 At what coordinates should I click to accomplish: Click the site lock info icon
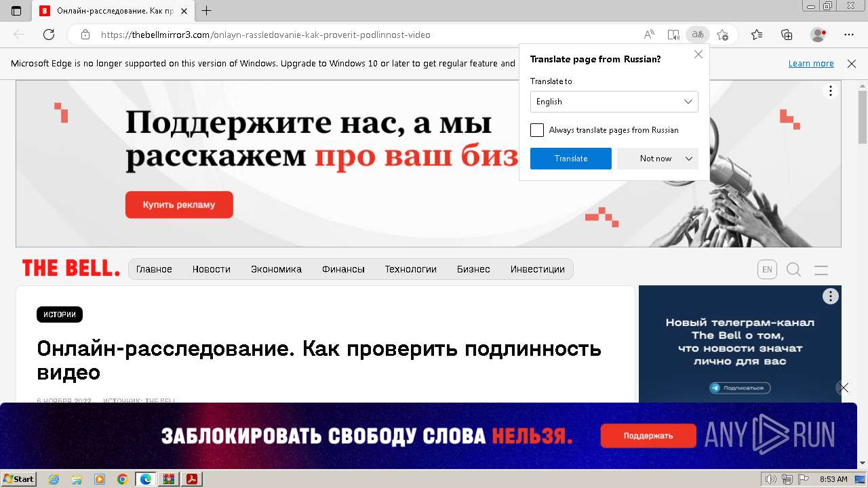click(x=85, y=35)
